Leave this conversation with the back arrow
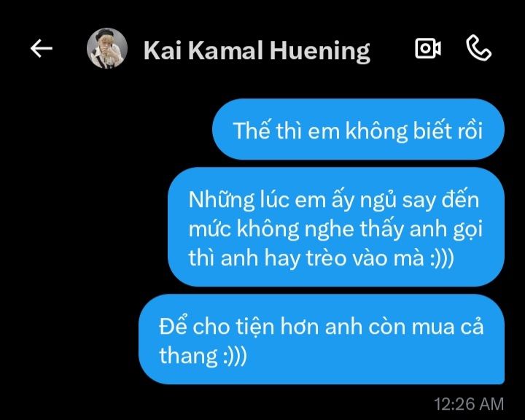The width and height of the screenshot is (525, 420). point(41,49)
